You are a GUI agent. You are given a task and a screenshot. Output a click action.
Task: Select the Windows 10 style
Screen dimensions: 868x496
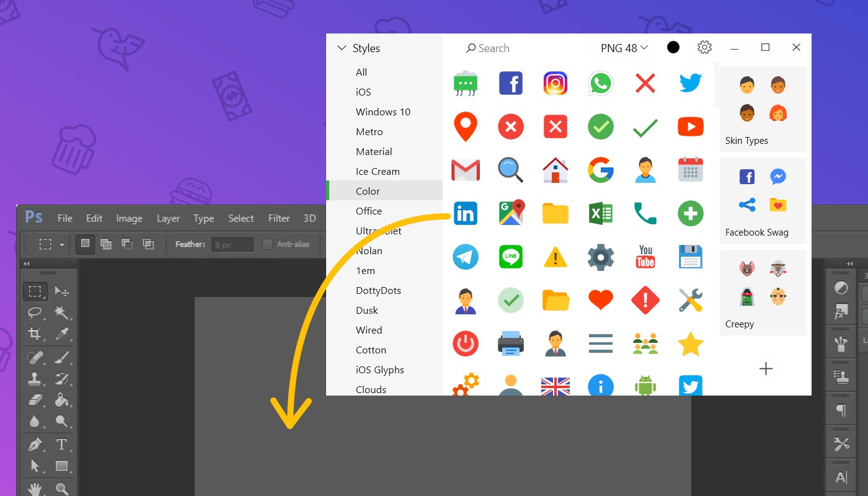pyautogui.click(x=383, y=112)
